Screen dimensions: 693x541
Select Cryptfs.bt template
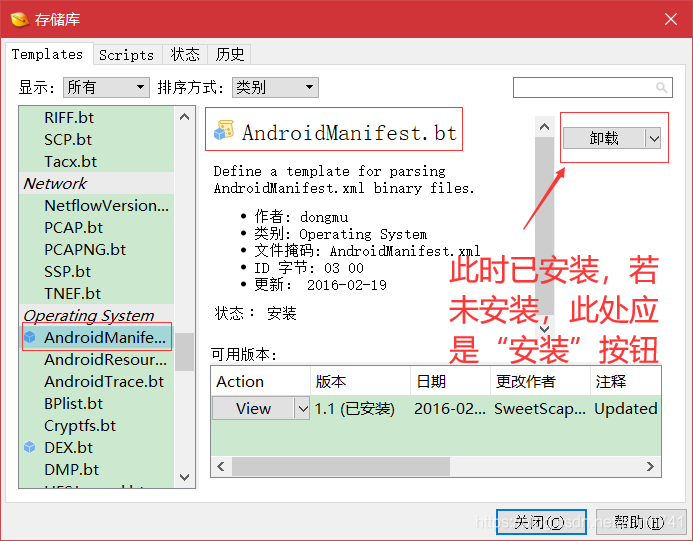point(96,426)
